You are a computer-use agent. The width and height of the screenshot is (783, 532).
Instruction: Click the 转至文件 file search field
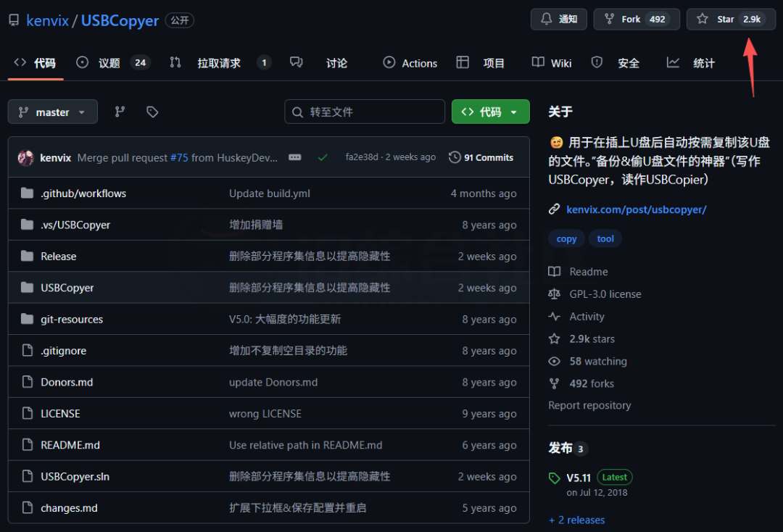[364, 112]
